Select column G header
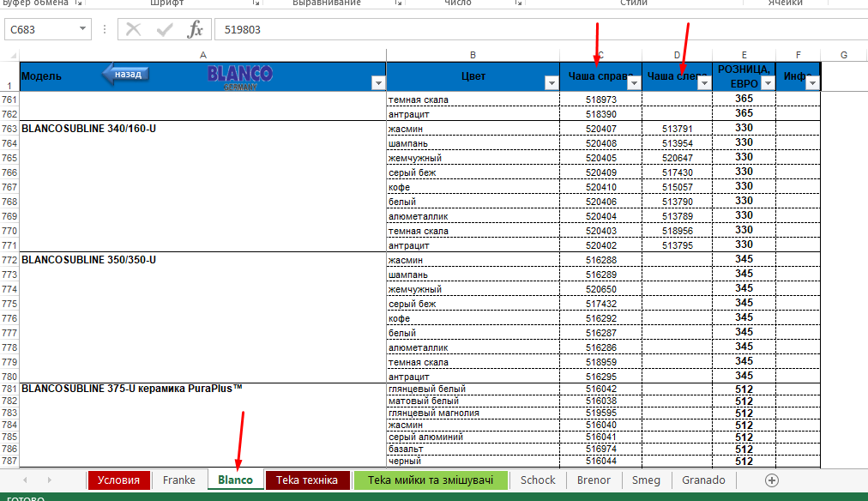Screen dimensions: 868x501 tap(844, 55)
